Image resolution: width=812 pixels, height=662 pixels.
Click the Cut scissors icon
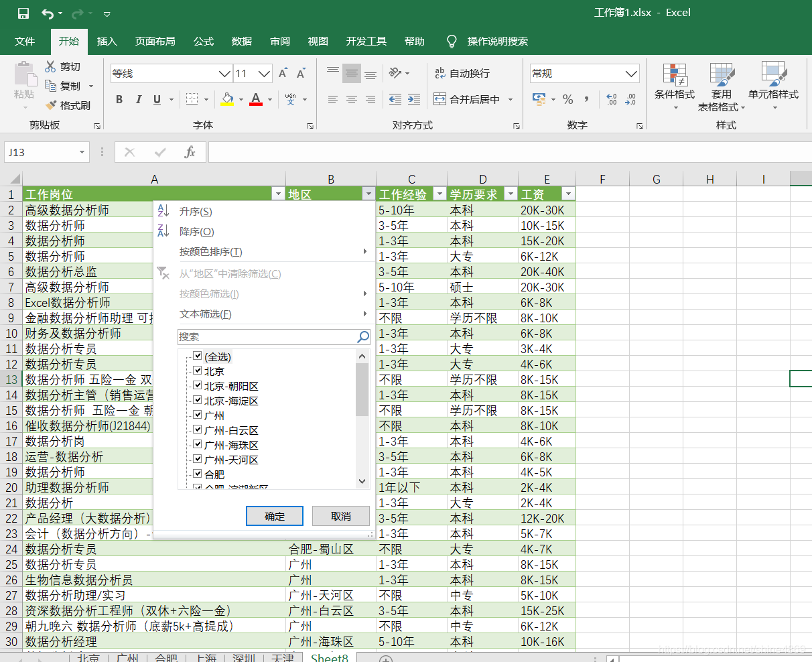point(50,66)
